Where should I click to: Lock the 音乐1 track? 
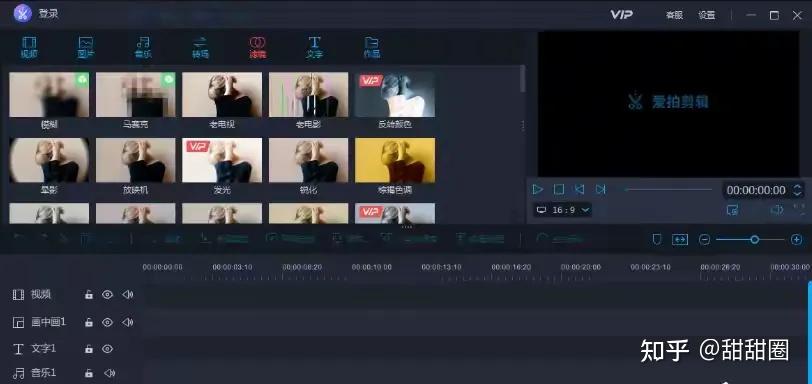pyautogui.click(x=89, y=373)
